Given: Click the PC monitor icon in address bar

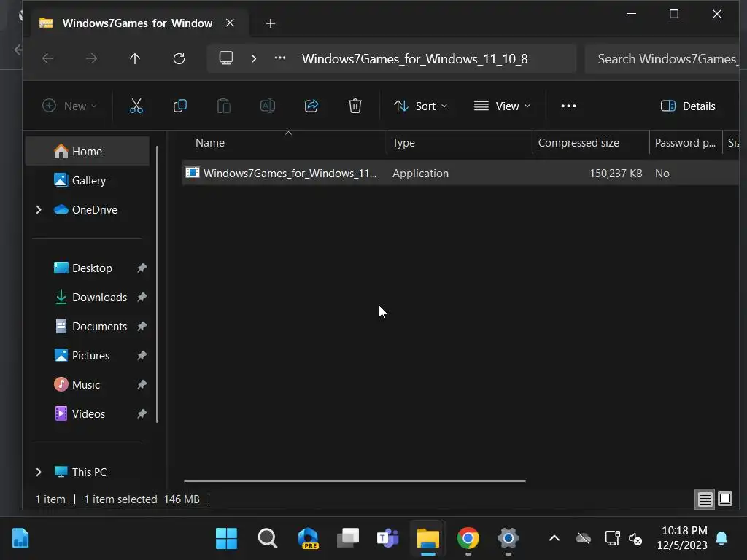Looking at the screenshot, I should (x=226, y=58).
